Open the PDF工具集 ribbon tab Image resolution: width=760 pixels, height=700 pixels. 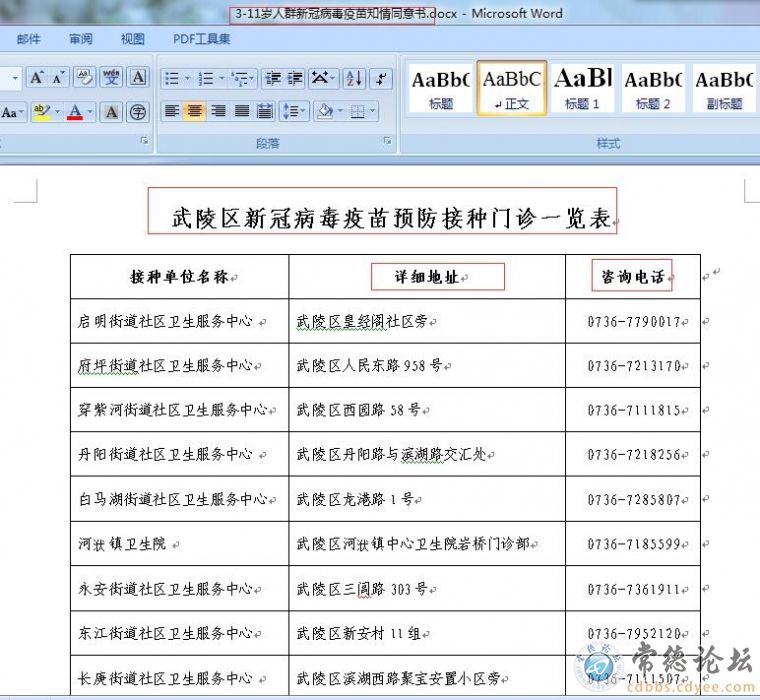[x=202, y=39]
